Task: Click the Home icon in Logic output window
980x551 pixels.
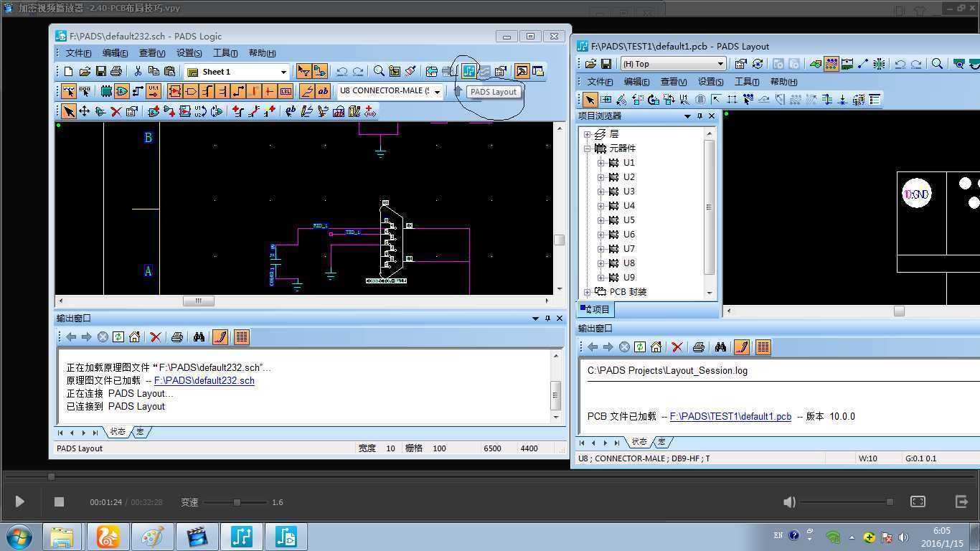Action: point(134,336)
